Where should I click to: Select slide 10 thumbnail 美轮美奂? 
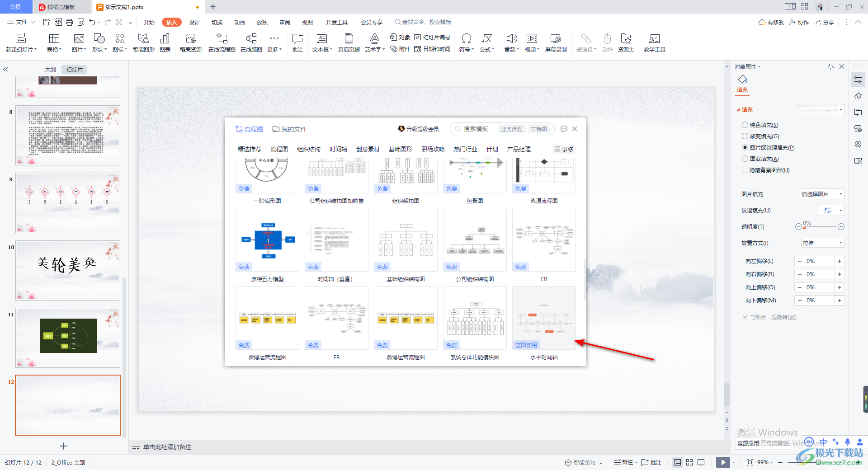click(68, 270)
